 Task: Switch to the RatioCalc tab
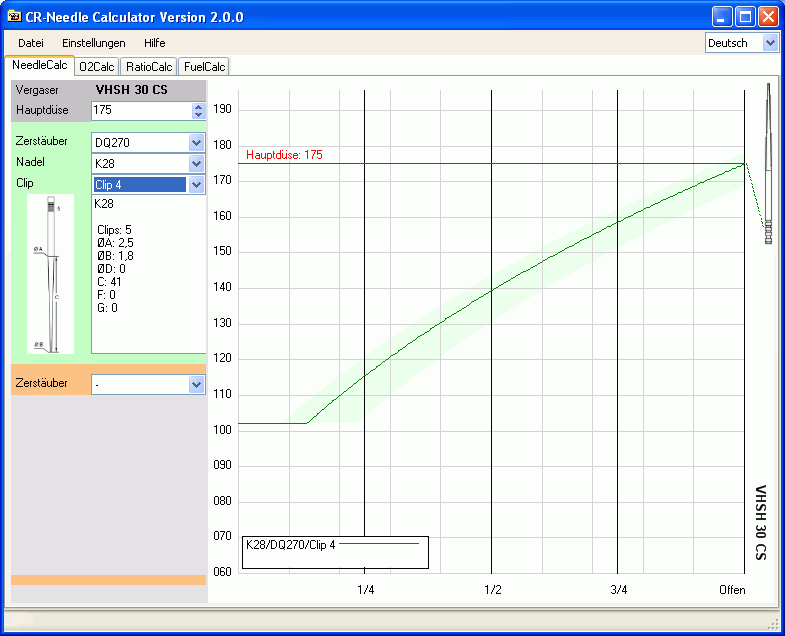[149, 67]
